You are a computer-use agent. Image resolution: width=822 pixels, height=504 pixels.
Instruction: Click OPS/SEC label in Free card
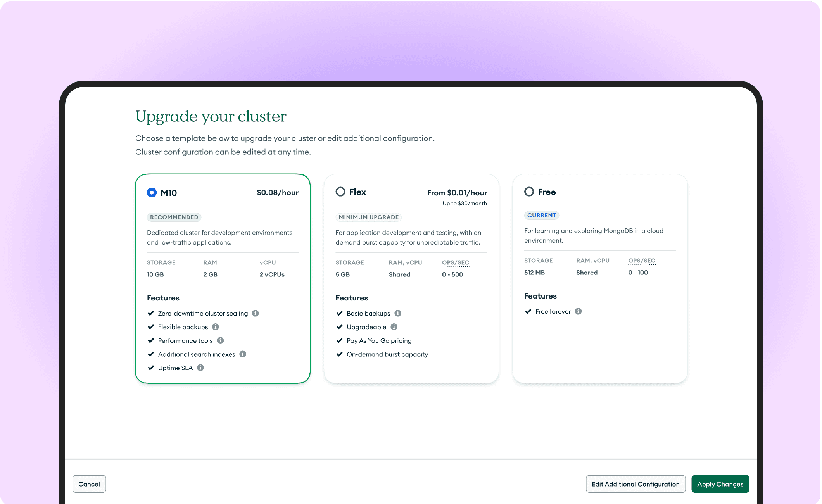tap(642, 261)
